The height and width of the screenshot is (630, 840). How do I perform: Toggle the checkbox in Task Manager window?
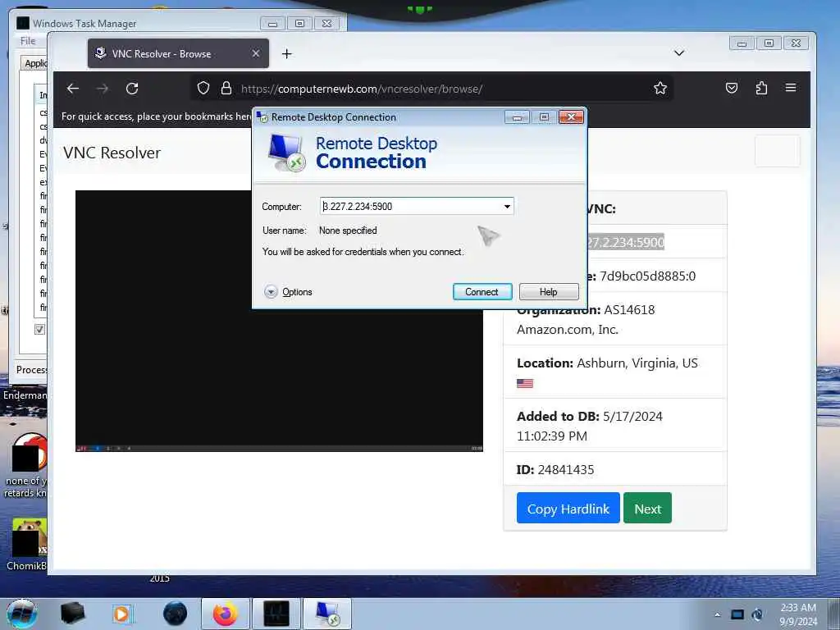(x=39, y=329)
